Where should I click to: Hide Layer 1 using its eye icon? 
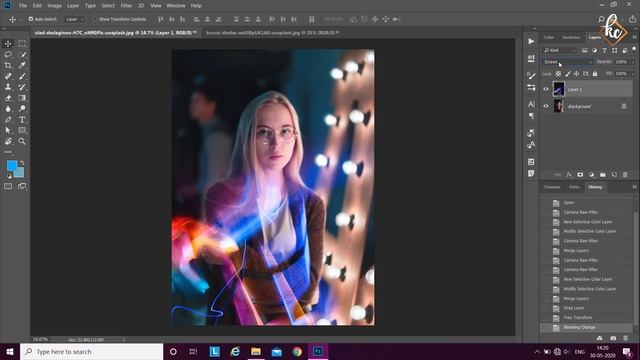(x=546, y=89)
